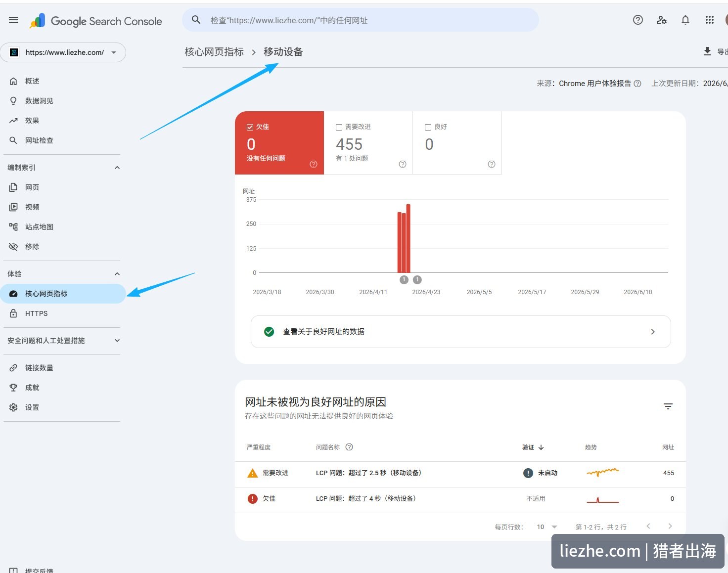Click the green check icon for good URLs

point(269,332)
